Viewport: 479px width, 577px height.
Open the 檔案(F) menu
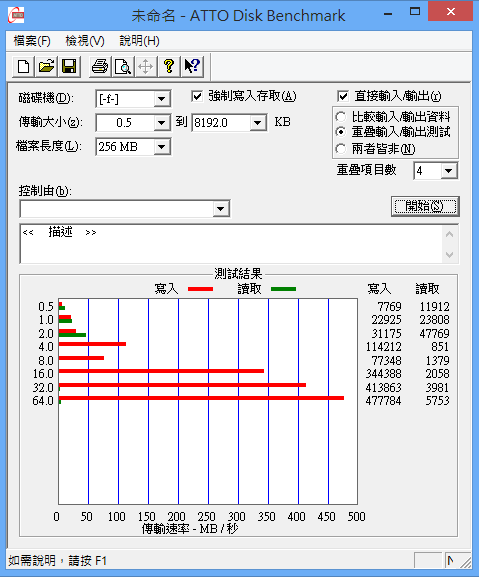(32, 40)
